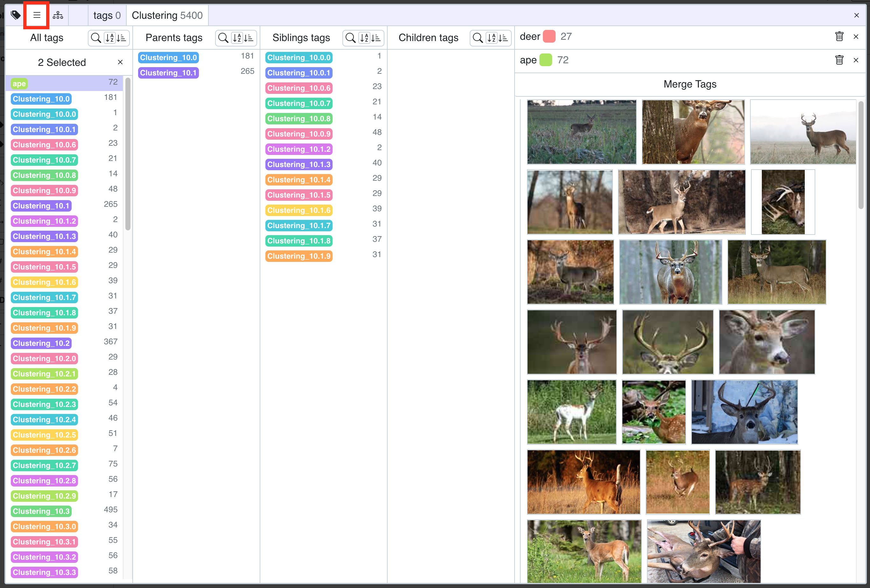
Task: Clear the 2 Selected tags
Action: click(120, 62)
